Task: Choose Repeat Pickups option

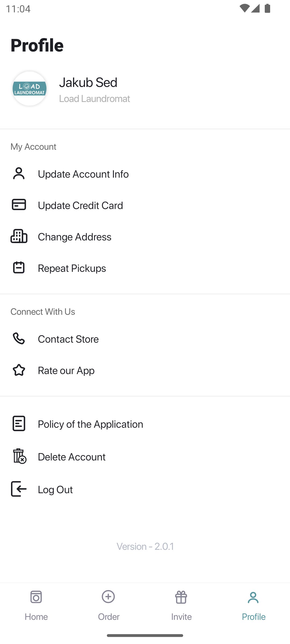Action: click(x=72, y=268)
